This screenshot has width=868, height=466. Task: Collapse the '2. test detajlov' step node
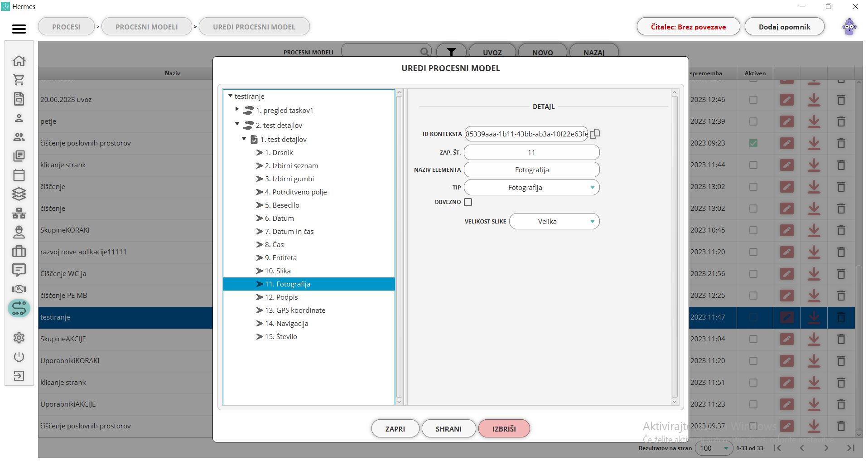tap(237, 124)
